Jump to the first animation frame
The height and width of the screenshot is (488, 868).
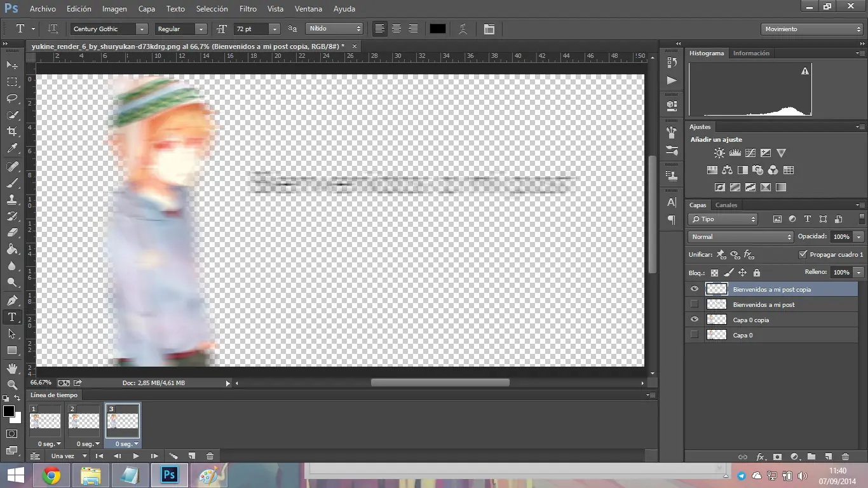[x=99, y=456]
